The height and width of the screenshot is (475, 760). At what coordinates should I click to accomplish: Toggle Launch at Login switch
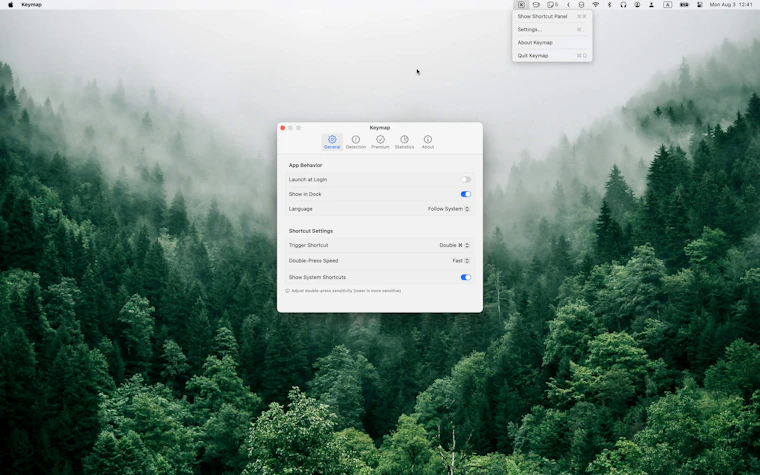coord(466,179)
